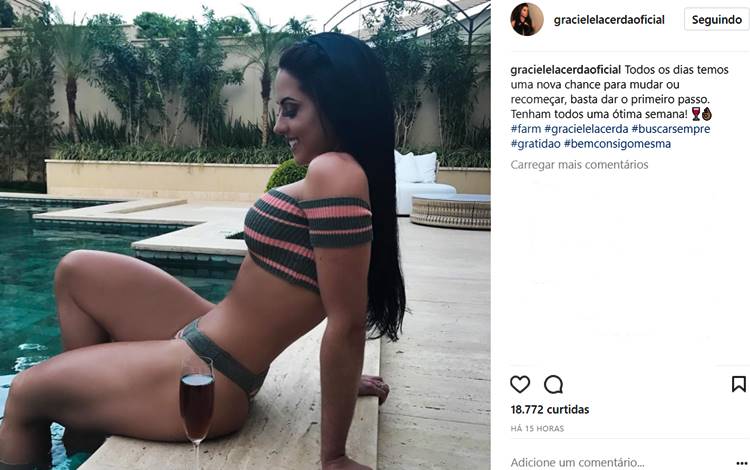Open the #bemconsigomesma hashtag
Screen dimensions: 750x470
[618, 143]
